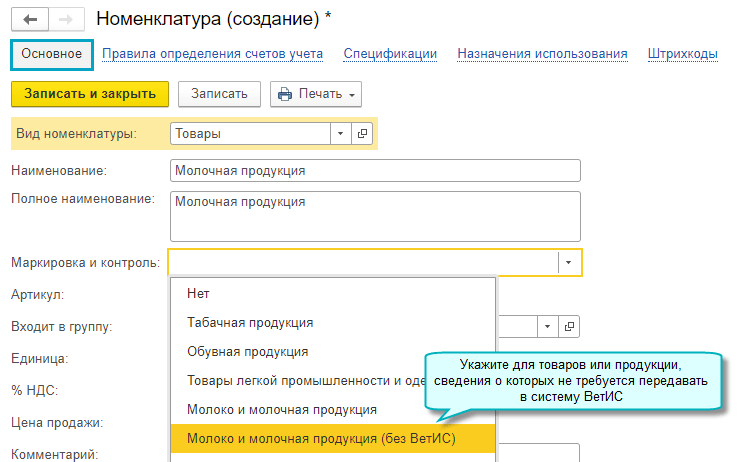This screenshot has width=743, height=462.
Task: Open the Штрихкоды section
Action: click(x=683, y=54)
